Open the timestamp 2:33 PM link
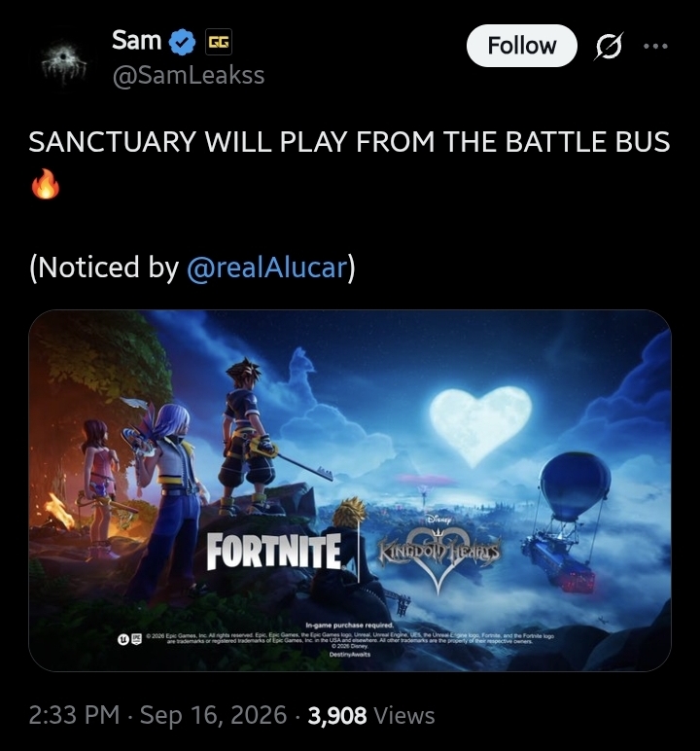This screenshot has height=751, width=700. click(74, 715)
